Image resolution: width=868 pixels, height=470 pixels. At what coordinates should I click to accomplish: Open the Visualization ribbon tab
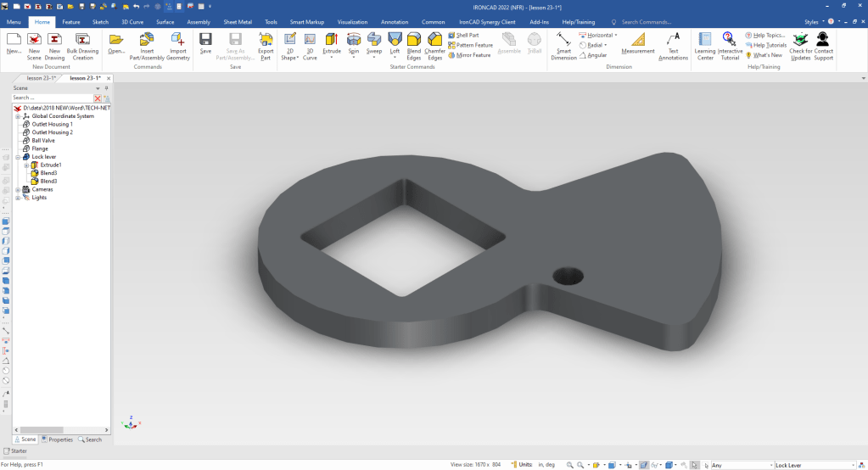coord(352,21)
